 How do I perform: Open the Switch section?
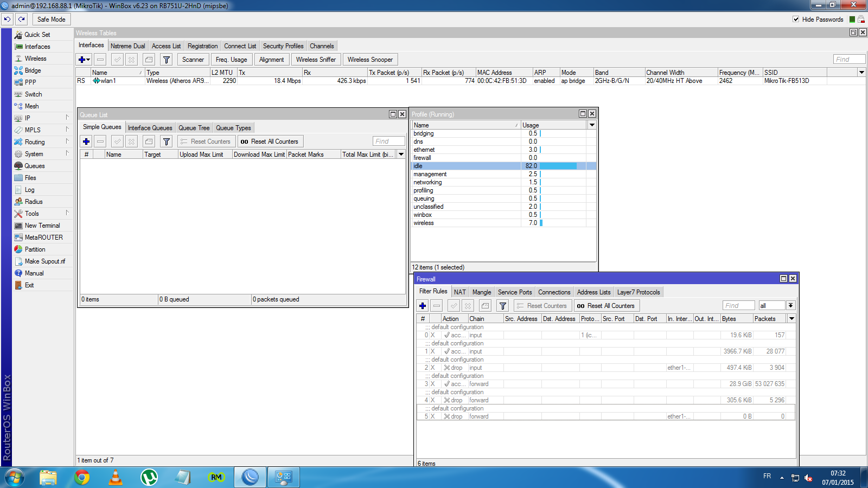click(33, 94)
